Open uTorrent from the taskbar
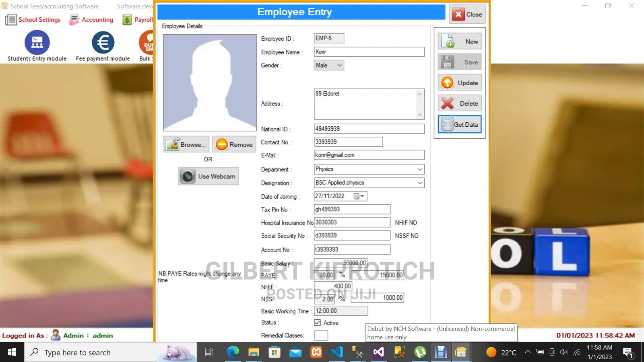The width and height of the screenshot is (644, 362). coord(420,352)
